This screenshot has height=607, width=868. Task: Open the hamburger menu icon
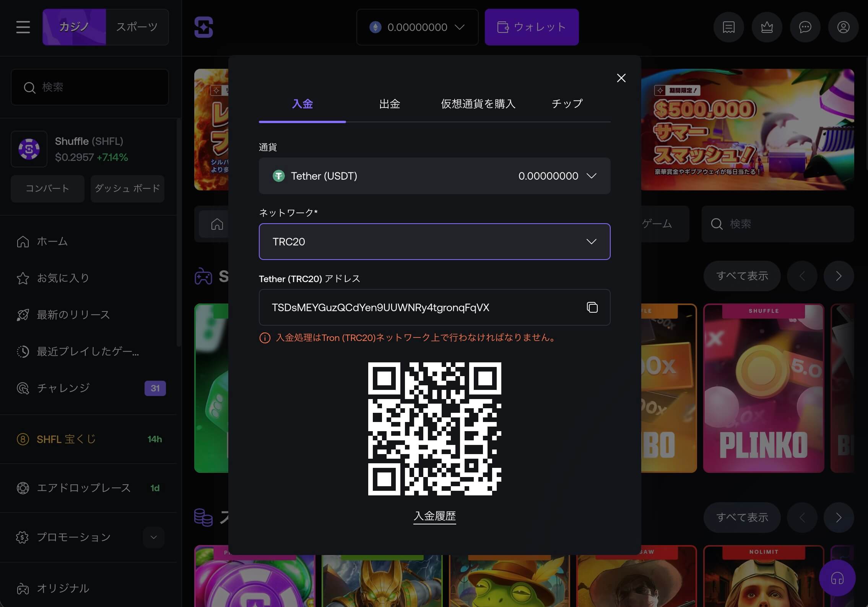pyautogui.click(x=23, y=27)
